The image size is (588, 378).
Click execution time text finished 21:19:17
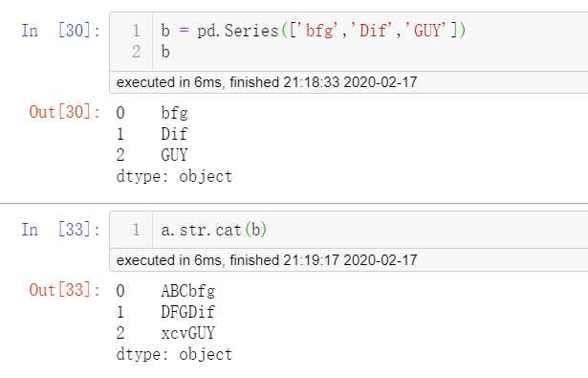point(267,260)
